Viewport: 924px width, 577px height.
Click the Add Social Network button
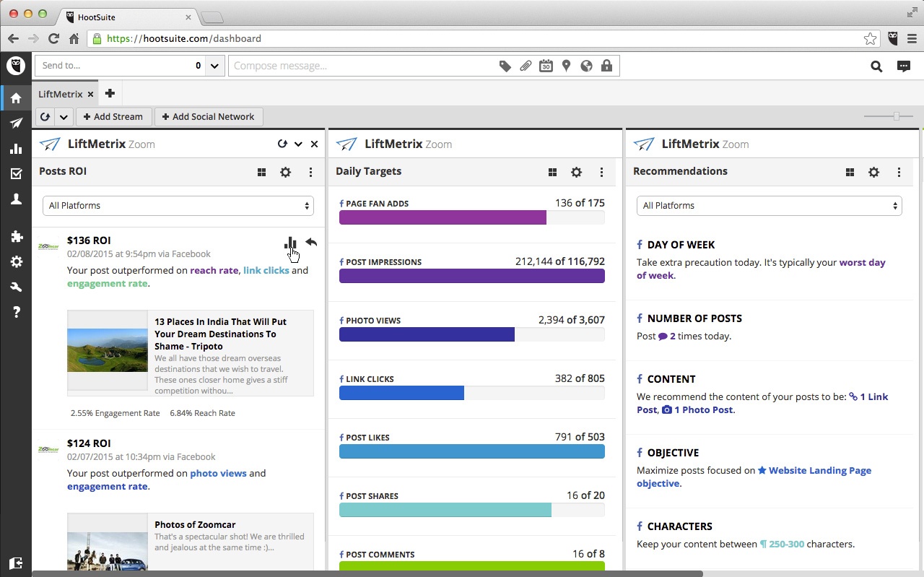pyautogui.click(x=209, y=116)
